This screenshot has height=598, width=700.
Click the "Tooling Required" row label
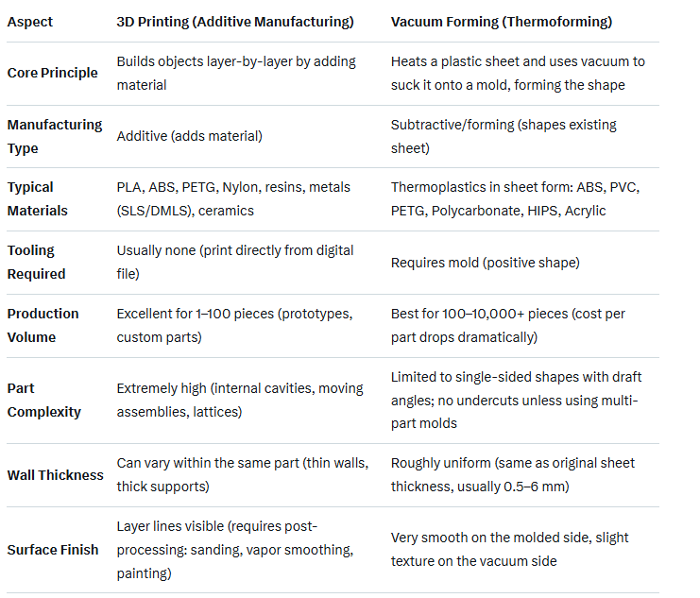tap(36, 262)
